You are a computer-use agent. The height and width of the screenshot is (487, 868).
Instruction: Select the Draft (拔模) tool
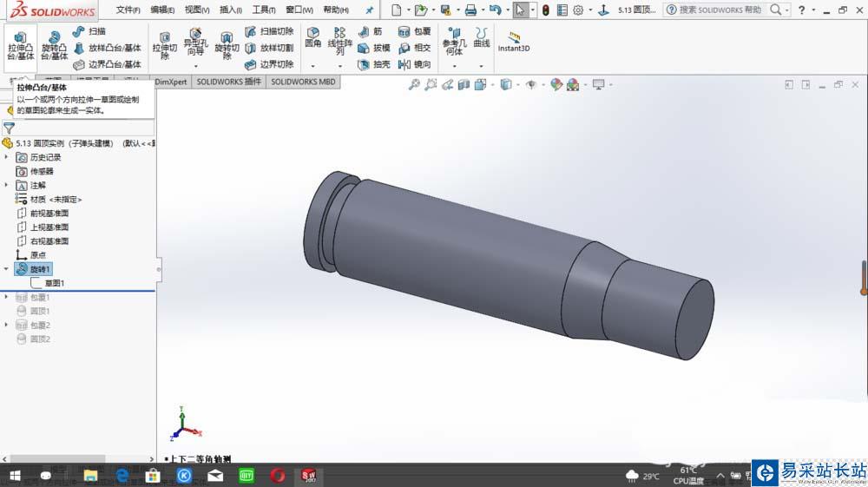click(x=373, y=48)
